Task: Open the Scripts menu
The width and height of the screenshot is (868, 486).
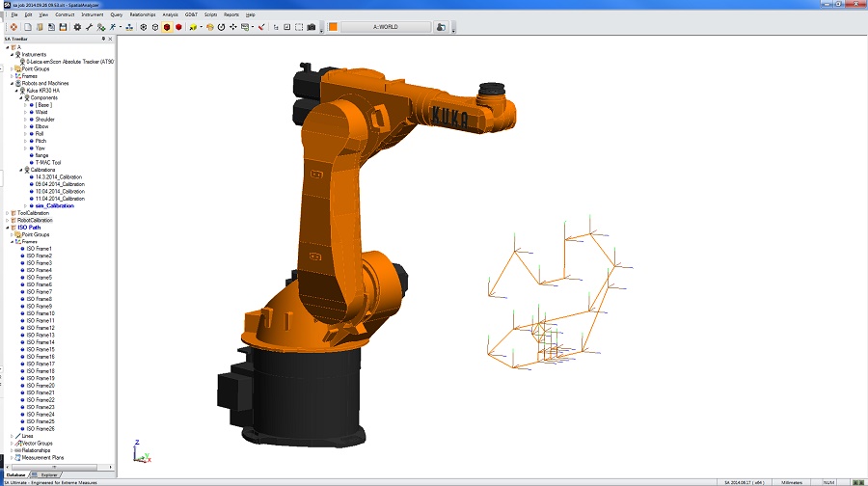Action: coord(210,14)
